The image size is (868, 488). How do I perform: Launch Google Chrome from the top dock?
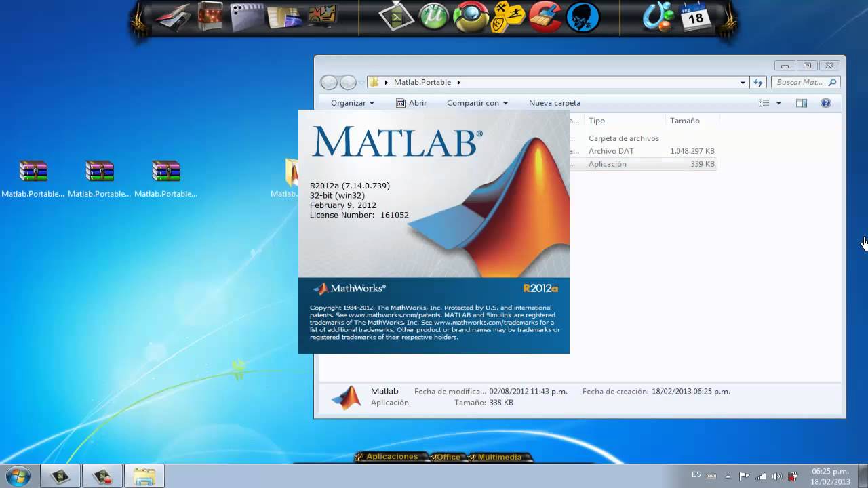[x=471, y=17]
